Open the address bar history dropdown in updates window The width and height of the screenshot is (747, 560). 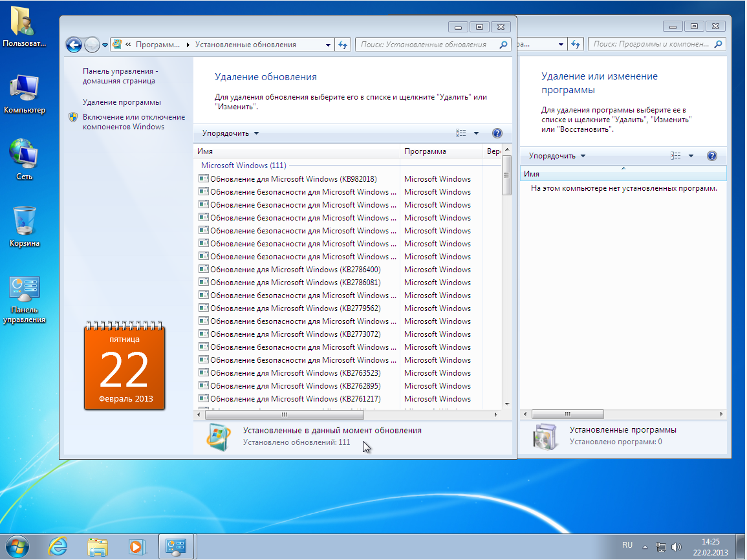[327, 45]
